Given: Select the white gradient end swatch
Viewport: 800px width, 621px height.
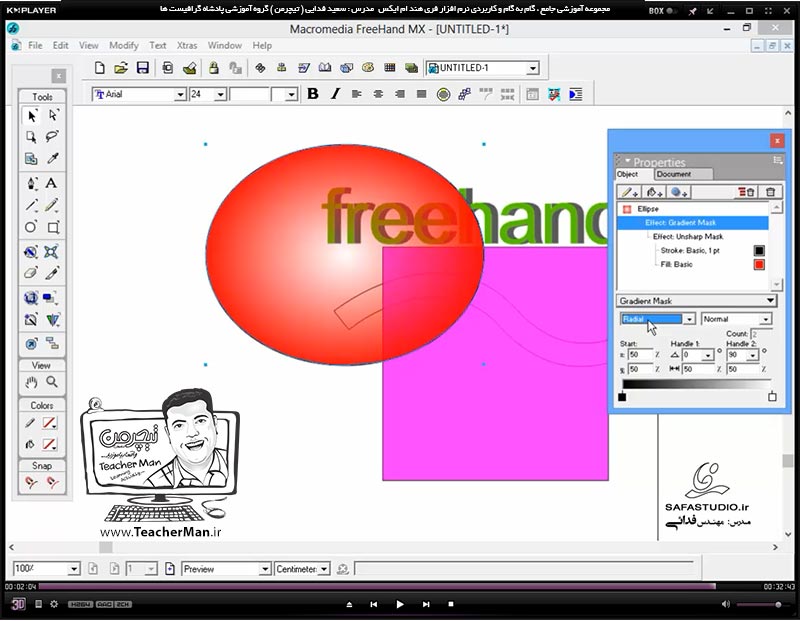Looking at the screenshot, I should (772, 396).
